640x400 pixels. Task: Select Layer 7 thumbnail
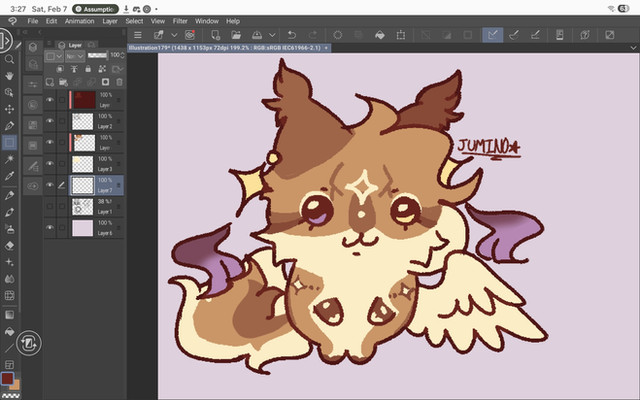[83, 185]
